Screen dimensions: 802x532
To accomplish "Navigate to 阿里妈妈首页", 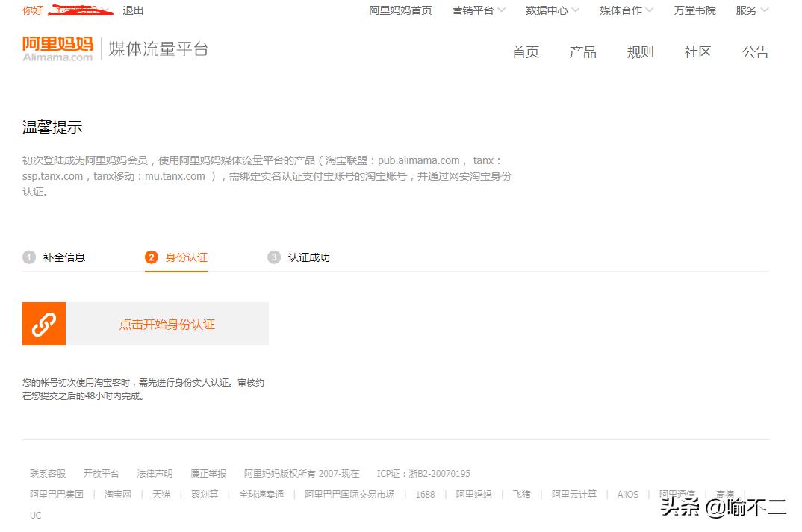I will (400, 10).
